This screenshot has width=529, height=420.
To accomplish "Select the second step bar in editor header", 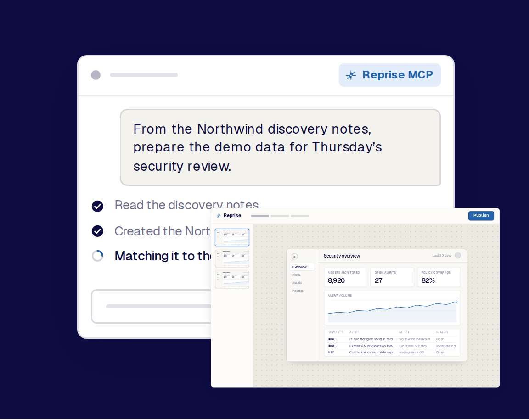I will click(280, 216).
